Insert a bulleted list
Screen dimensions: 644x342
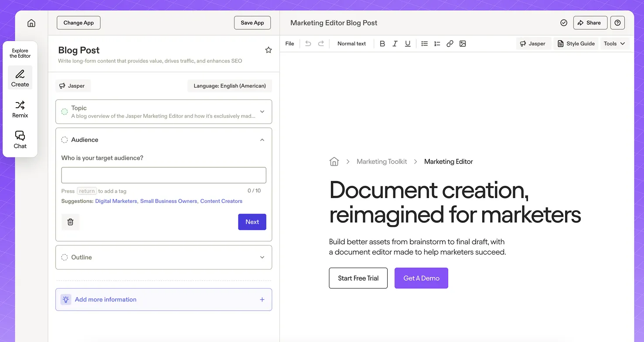coord(424,44)
